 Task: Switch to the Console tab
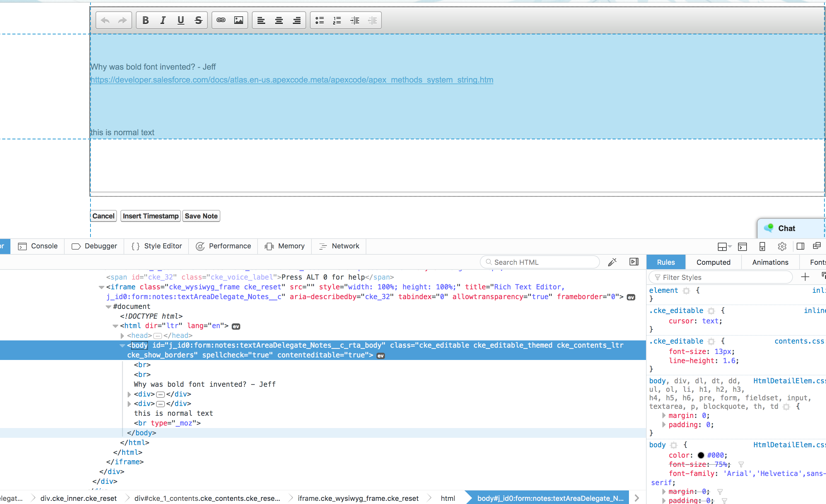[x=38, y=246]
